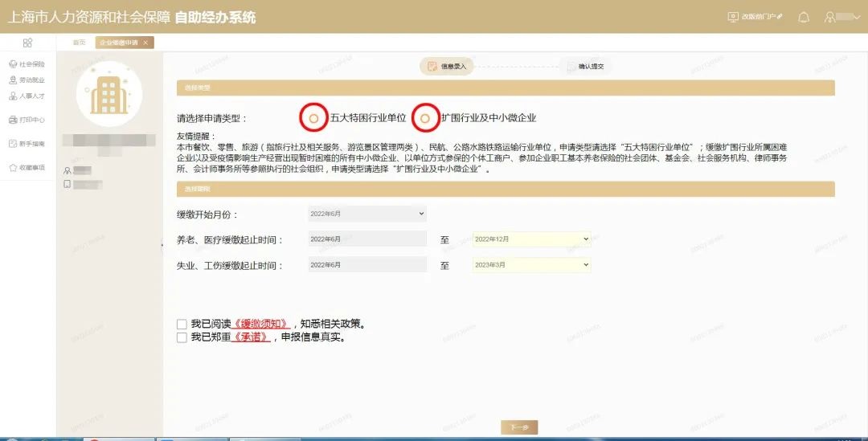
Task: Close the 企业缓缴申请 tab
Action: pyautogui.click(x=145, y=43)
